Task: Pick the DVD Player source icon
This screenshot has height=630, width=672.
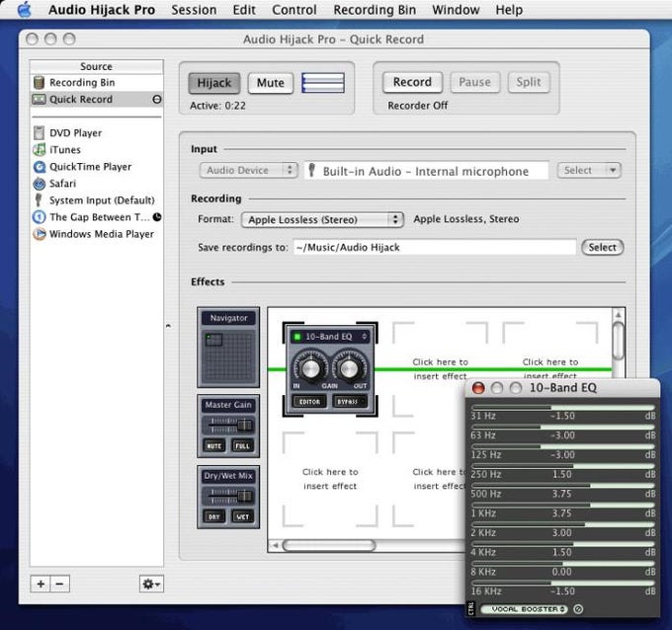Action: [40, 133]
